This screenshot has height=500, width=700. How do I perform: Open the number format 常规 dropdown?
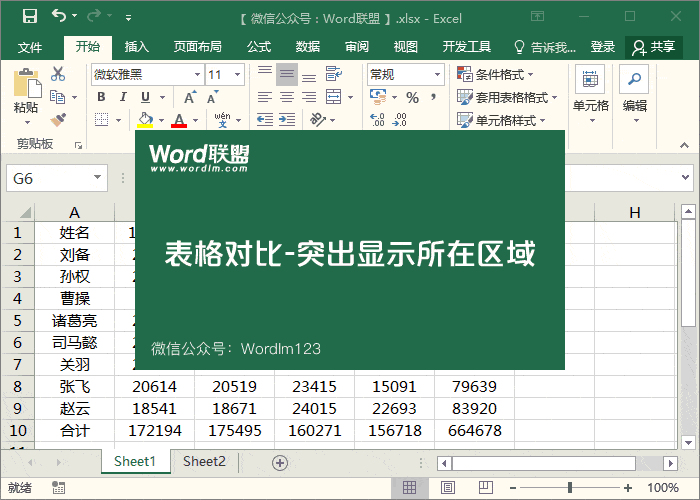(438, 75)
